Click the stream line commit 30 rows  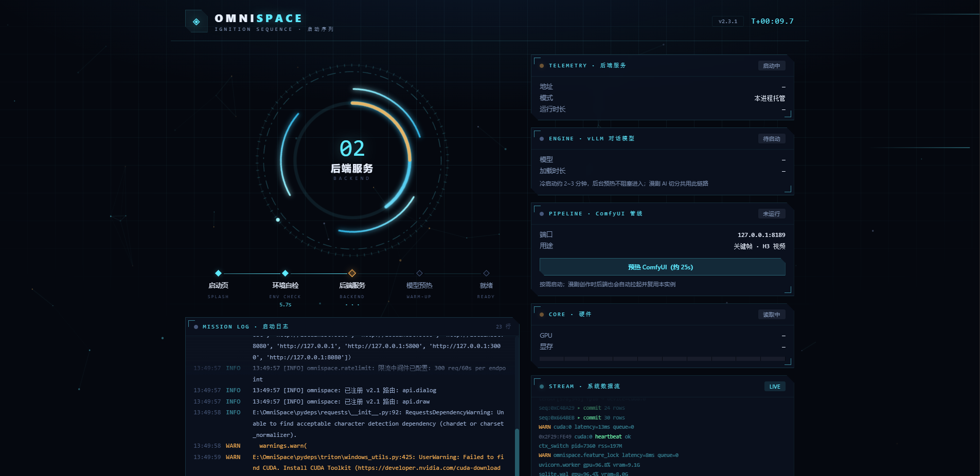582,418
